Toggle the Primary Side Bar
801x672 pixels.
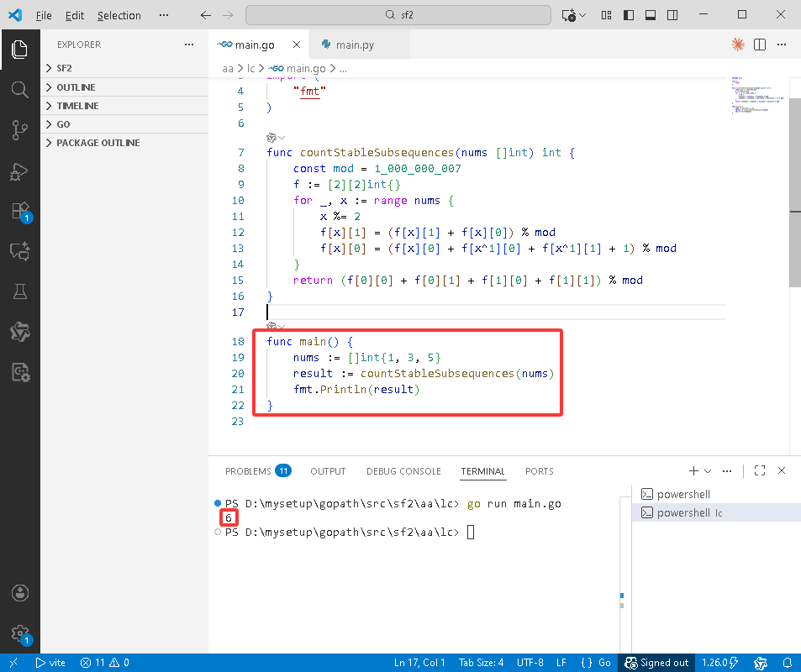click(x=629, y=15)
